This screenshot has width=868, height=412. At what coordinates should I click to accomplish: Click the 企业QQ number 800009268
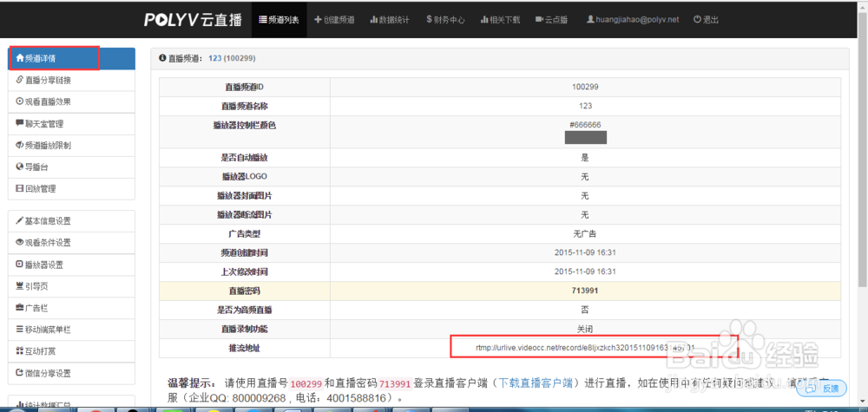260,398
